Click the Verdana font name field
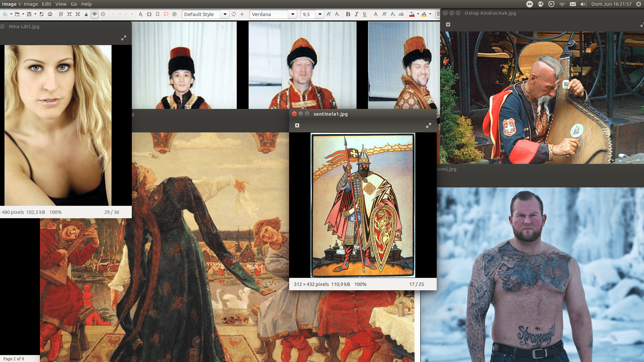Screen dimensions: 644x362 (x=269, y=14)
